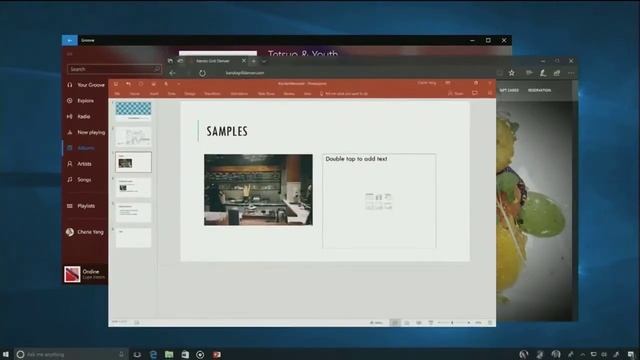
Task: Open PowerPoint Home tab
Action: (135, 94)
